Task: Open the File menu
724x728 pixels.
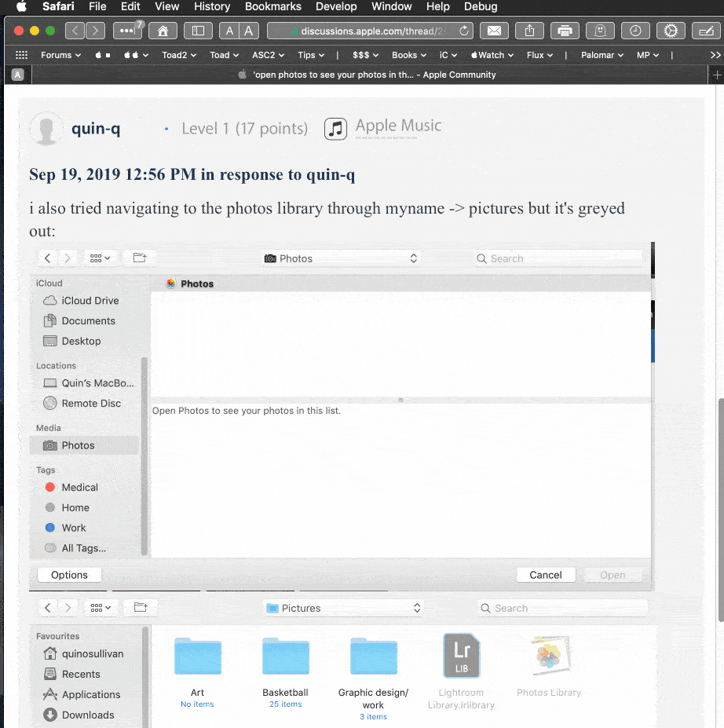Action: 97,6
